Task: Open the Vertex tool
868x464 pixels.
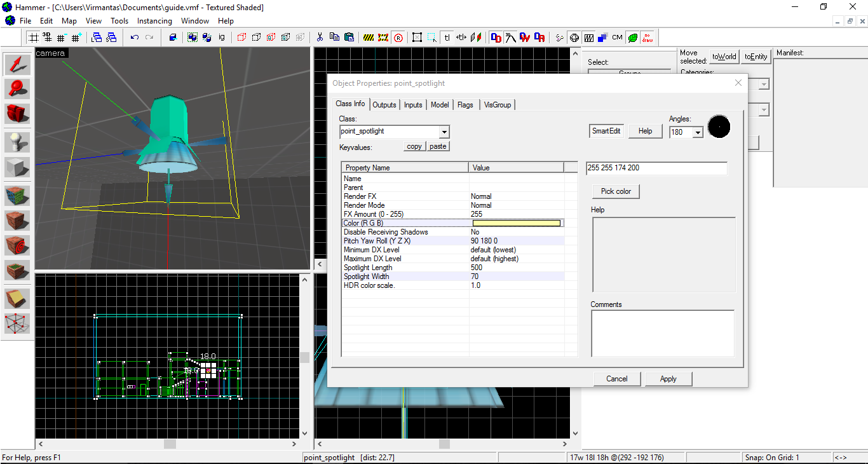Action: [17, 324]
